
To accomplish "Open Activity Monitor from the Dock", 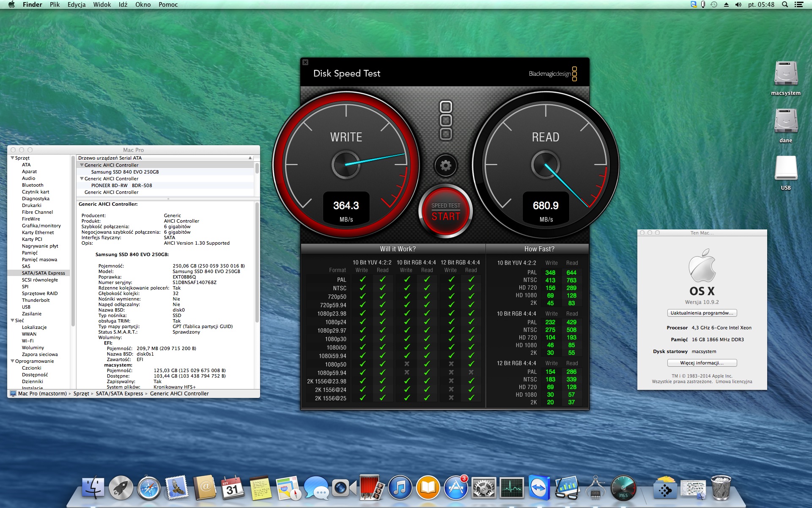I will click(512, 488).
